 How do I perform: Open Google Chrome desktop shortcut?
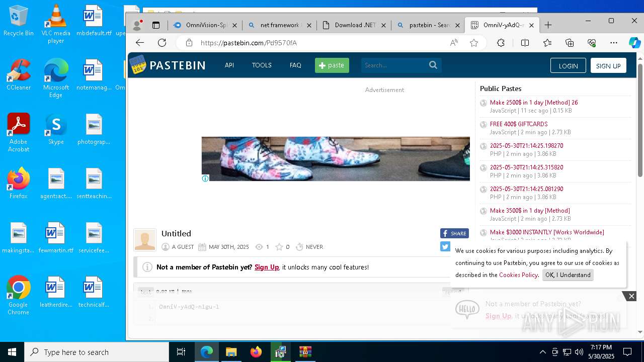(x=19, y=295)
